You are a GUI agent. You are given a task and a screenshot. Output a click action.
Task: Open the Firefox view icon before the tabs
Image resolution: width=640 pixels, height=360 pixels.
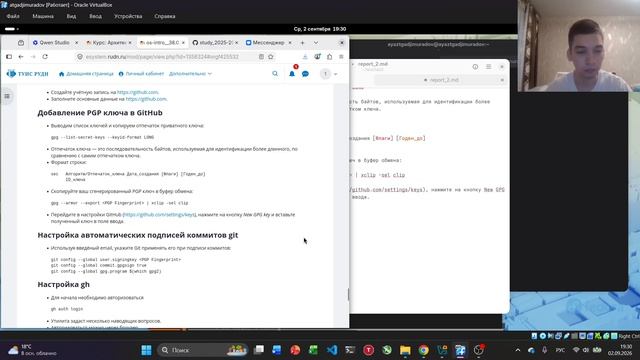click(21, 42)
